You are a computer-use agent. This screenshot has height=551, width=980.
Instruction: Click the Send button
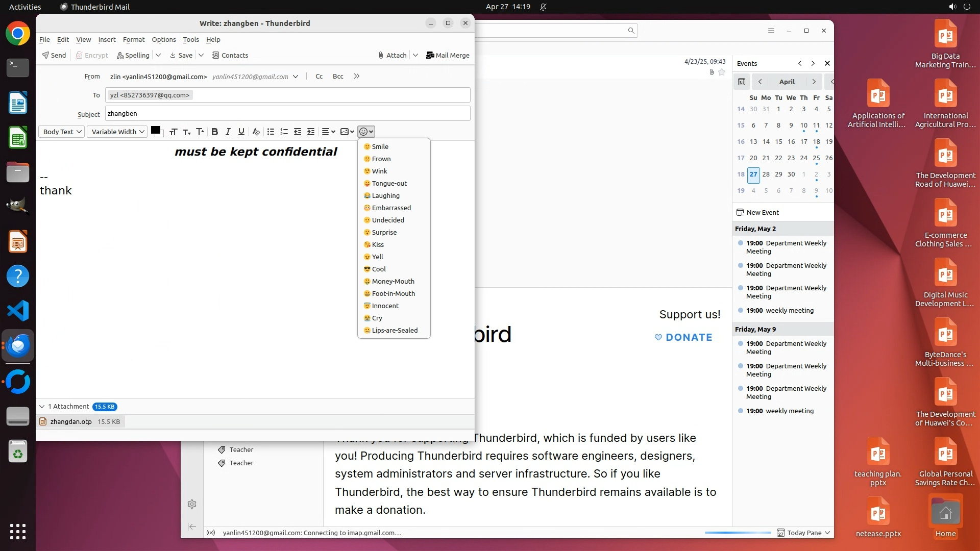[54, 55]
